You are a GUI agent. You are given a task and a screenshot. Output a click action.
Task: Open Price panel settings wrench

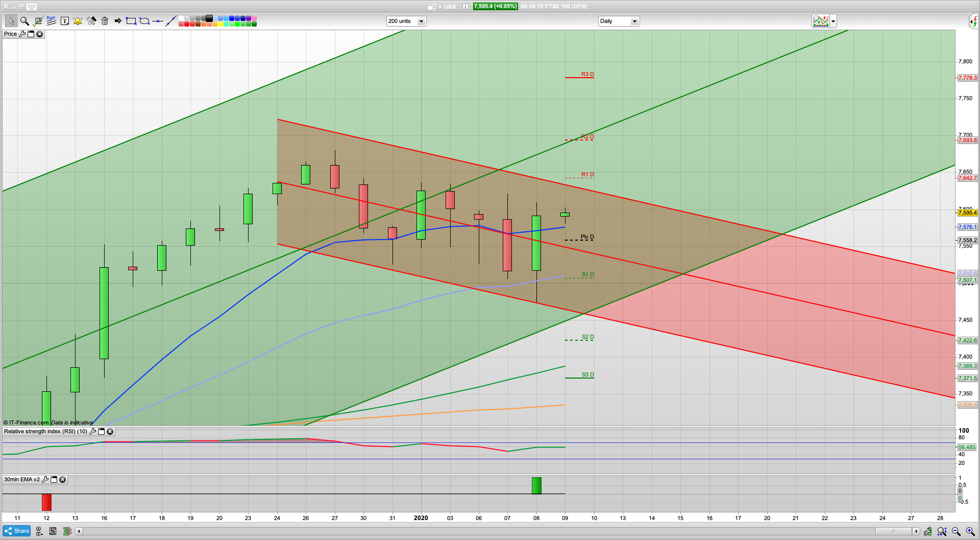point(22,34)
